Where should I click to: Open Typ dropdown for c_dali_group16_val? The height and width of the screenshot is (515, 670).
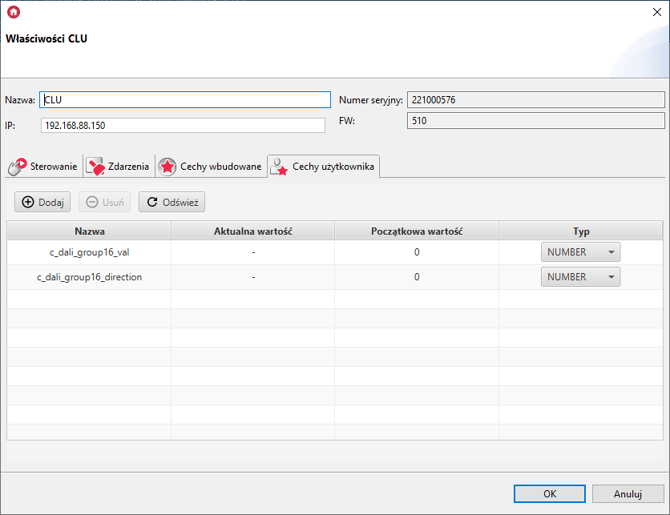click(580, 252)
